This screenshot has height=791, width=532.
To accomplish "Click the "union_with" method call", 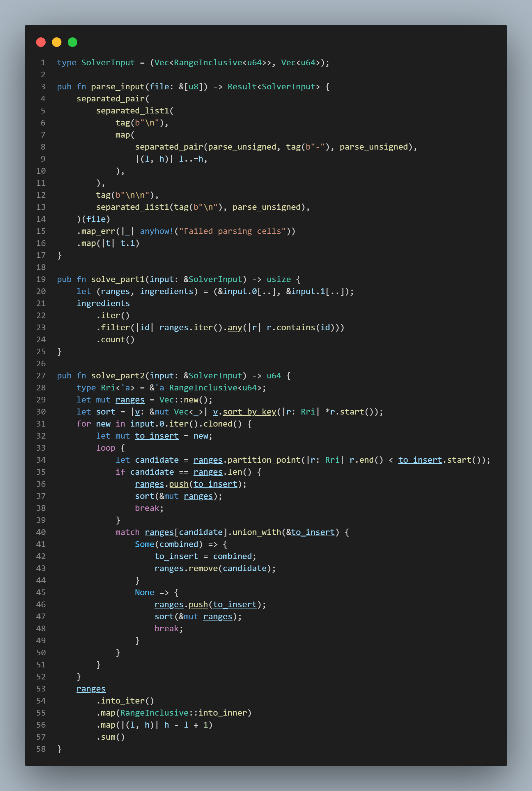I will [257, 532].
